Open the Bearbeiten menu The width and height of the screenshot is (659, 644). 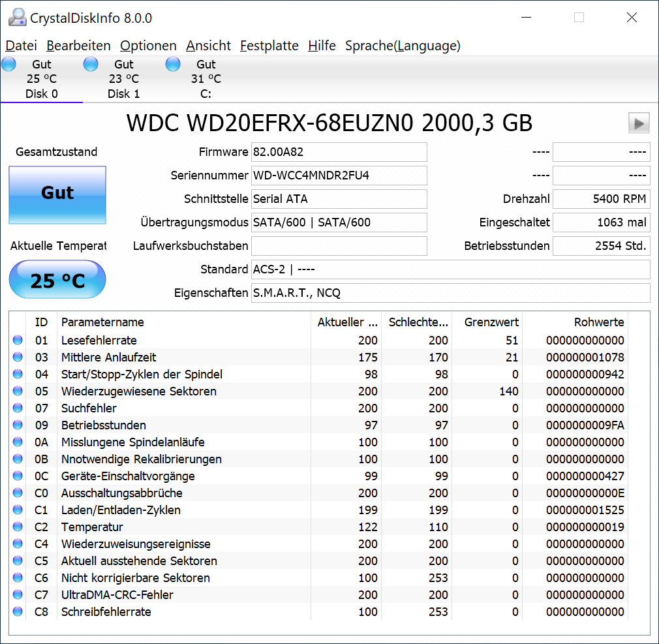coord(78,46)
